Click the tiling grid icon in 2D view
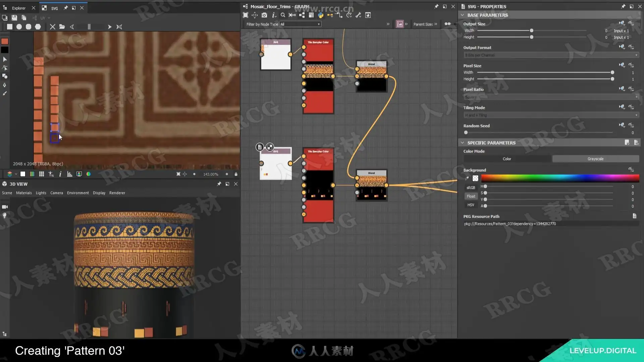This screenshot has height=362, width=644. click(42, 174)
